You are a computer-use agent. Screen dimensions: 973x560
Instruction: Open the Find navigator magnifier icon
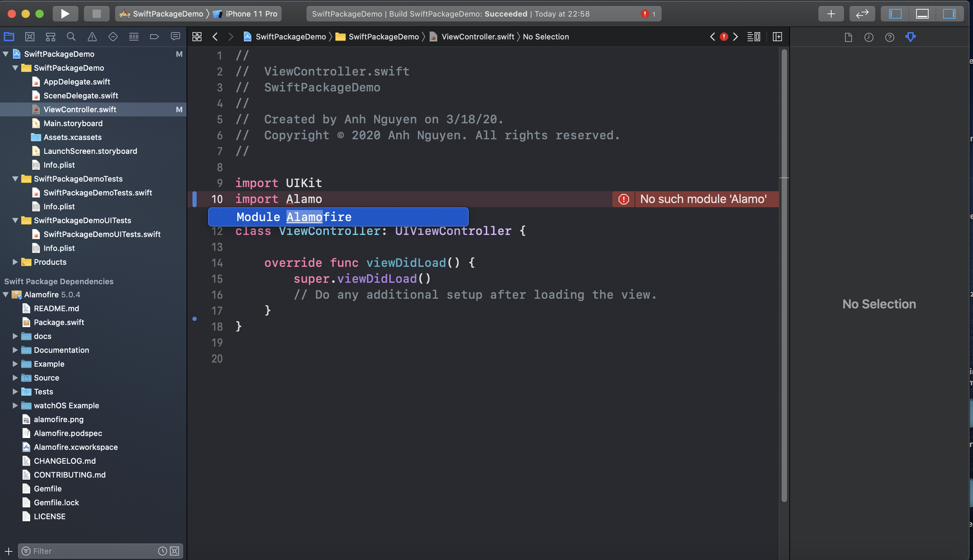coord(71,37)
